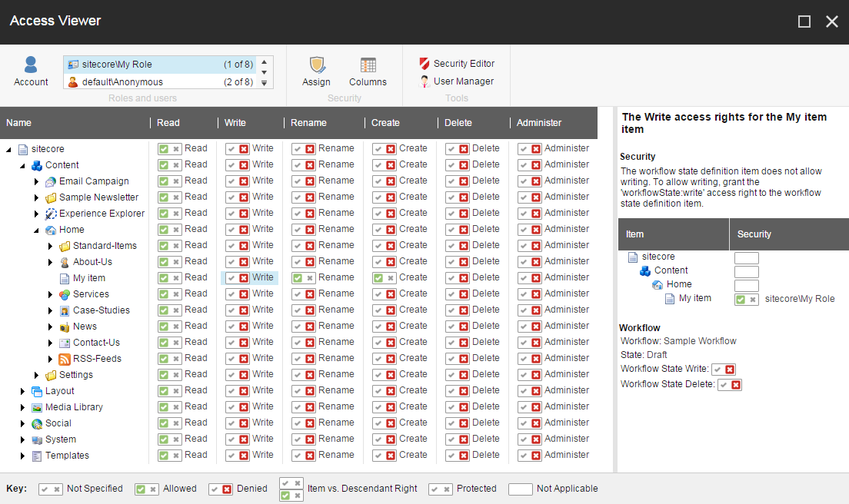Expand the Settings node

pos(35,374)
